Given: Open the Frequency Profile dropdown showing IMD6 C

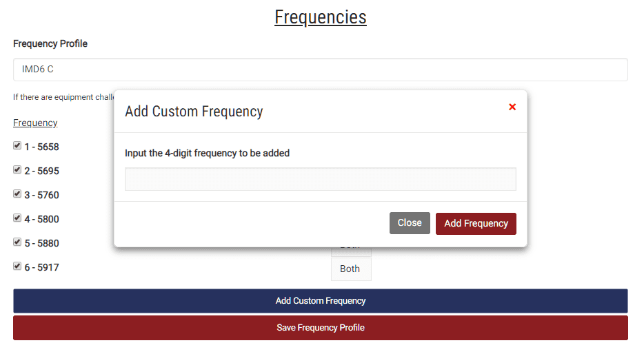Looking at the screenshot, I should pos(321,70).
